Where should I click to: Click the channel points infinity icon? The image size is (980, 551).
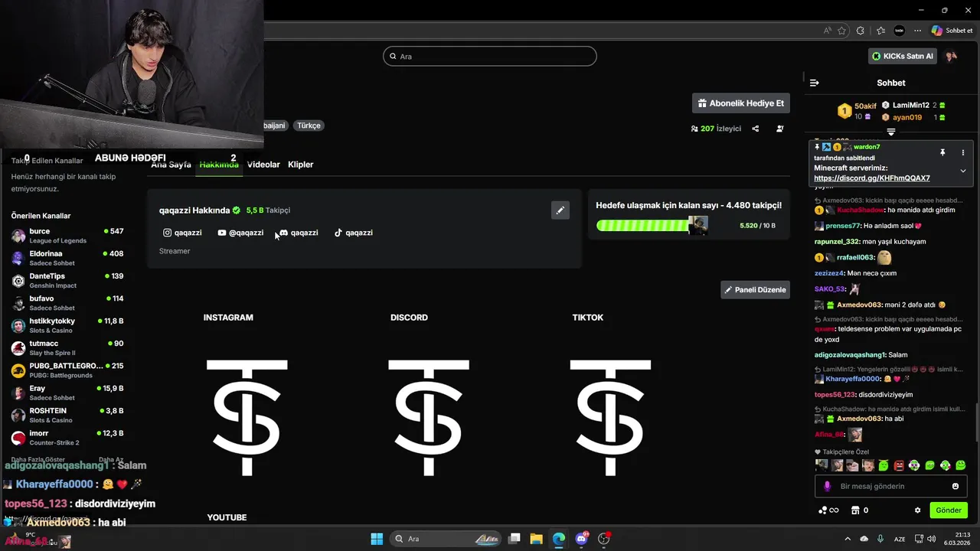pyautogui.click(x=828, y=510)
